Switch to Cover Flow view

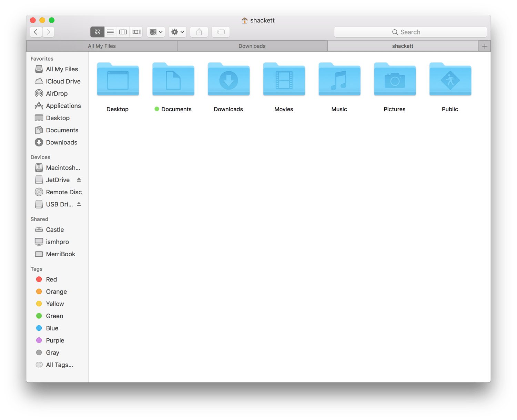136,32
